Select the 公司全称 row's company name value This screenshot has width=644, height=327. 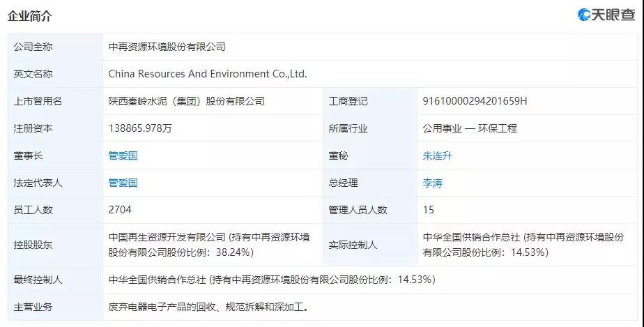tap(167, 47)
